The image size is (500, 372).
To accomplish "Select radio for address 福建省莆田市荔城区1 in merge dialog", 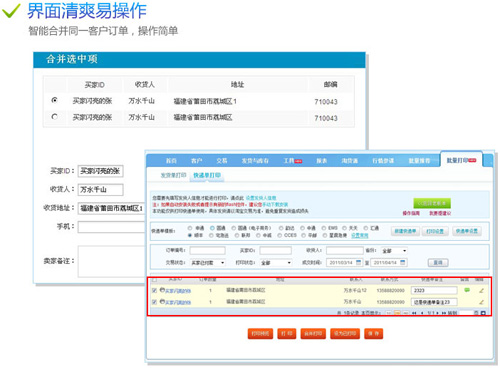I will [55, 100].
